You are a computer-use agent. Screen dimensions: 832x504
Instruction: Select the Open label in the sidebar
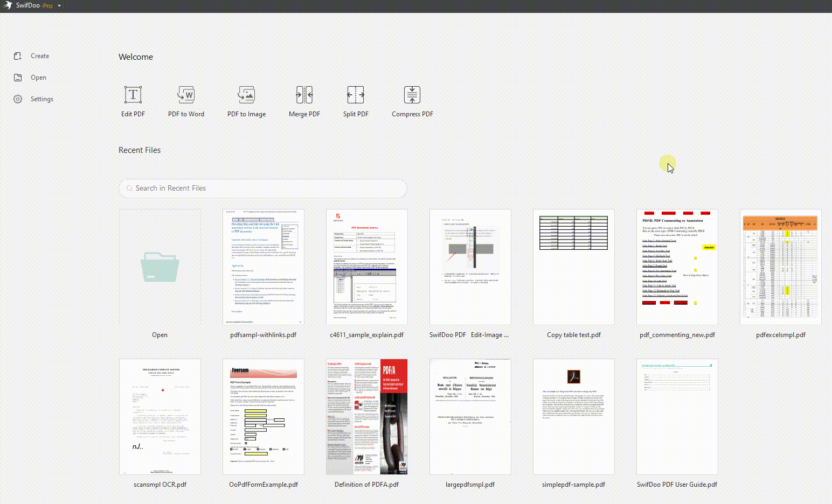(x=38, y=78)
